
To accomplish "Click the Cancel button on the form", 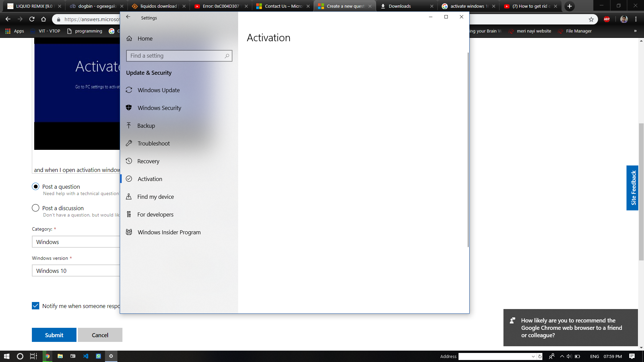I will click(100, 335).
